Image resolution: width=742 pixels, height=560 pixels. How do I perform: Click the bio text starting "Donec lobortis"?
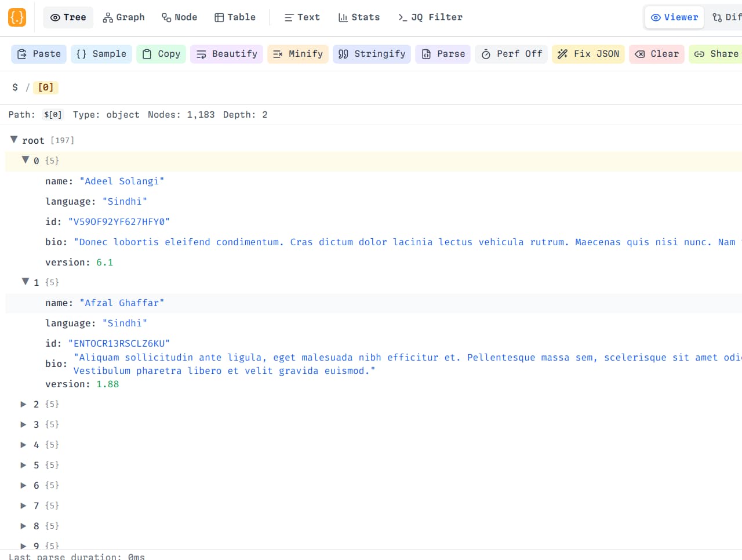(x=408, y=242)
